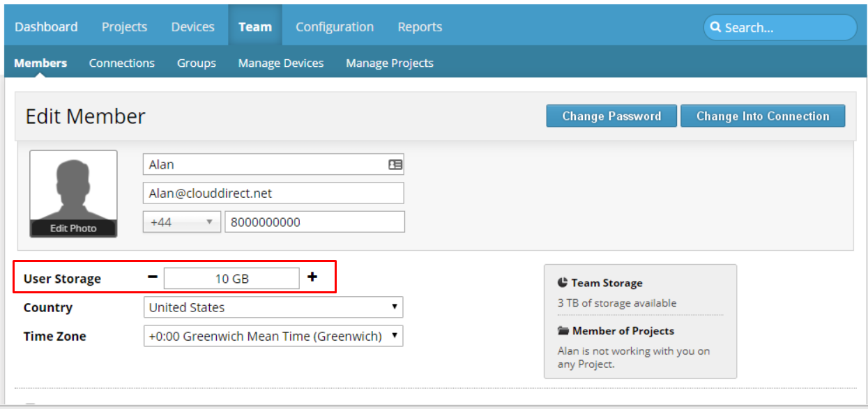Image resolution: width=868 pixels, height=409 pixels.
Task: Open the Connections sub-tab
Action: [122, 63]
